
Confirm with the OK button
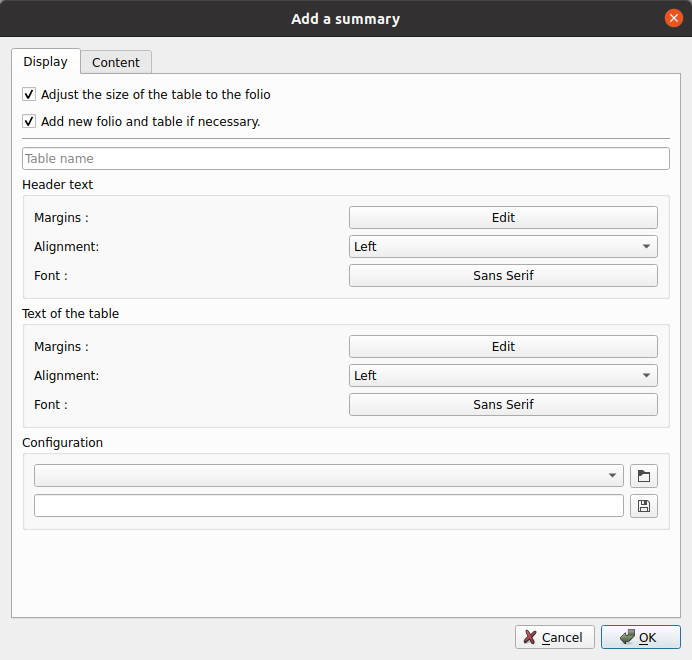pyautogui.click(x=640, y=637)
